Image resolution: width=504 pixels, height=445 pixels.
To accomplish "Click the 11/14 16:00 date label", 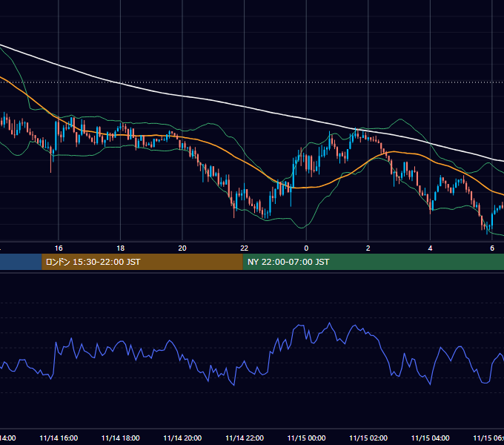I will point(59,438).
